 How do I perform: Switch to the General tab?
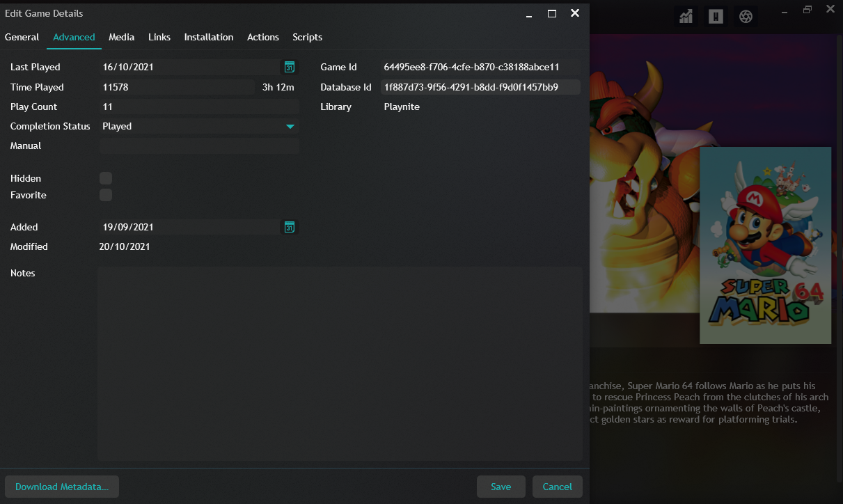pyautogui.click(x=22, y=37)
